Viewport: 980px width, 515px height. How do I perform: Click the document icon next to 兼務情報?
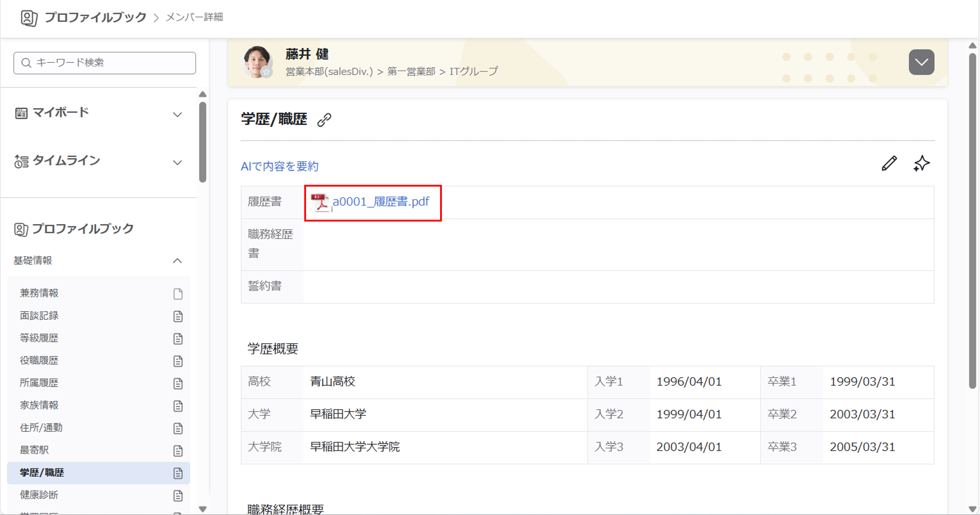(178, 294)
